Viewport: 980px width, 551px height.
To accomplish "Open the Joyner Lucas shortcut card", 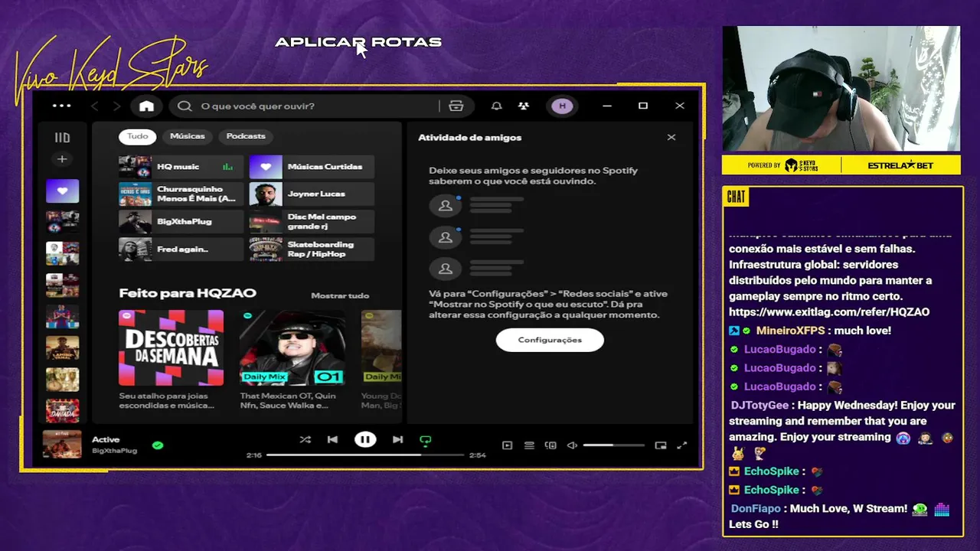I will [x=312, y=194].
